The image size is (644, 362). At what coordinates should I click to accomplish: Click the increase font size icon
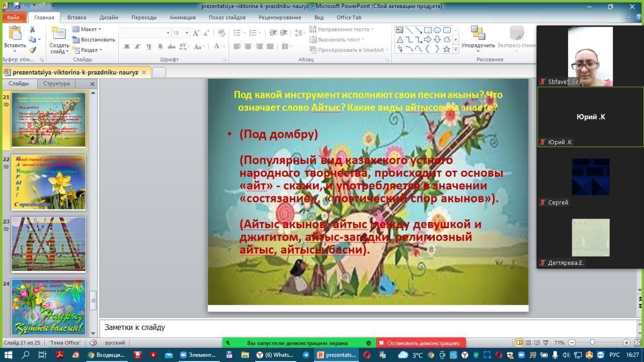196,33
